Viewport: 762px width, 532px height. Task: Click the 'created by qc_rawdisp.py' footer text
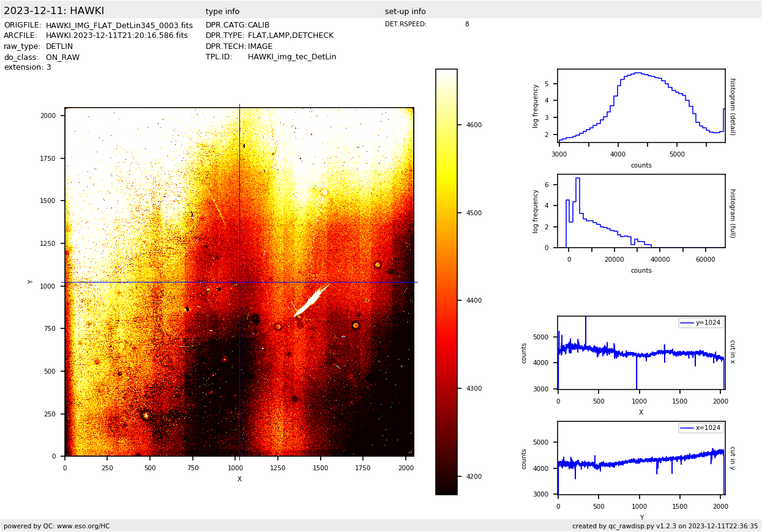(x=665, y=526)
